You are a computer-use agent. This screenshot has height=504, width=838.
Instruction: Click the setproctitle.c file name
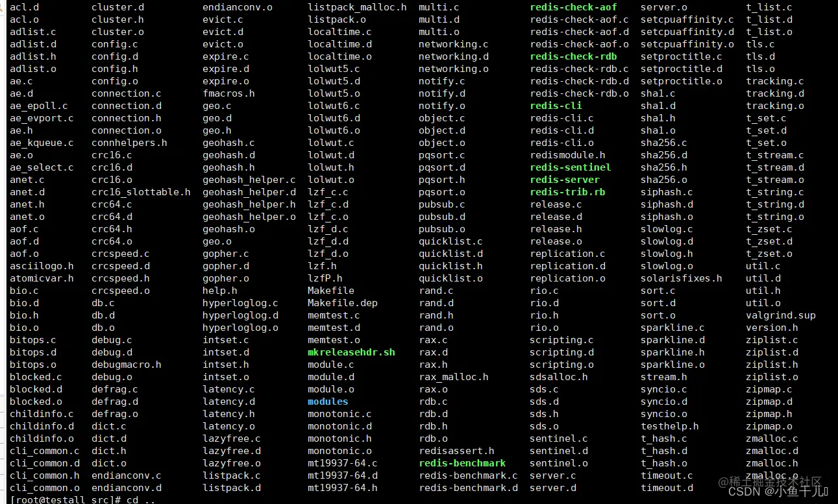(682, 56)
